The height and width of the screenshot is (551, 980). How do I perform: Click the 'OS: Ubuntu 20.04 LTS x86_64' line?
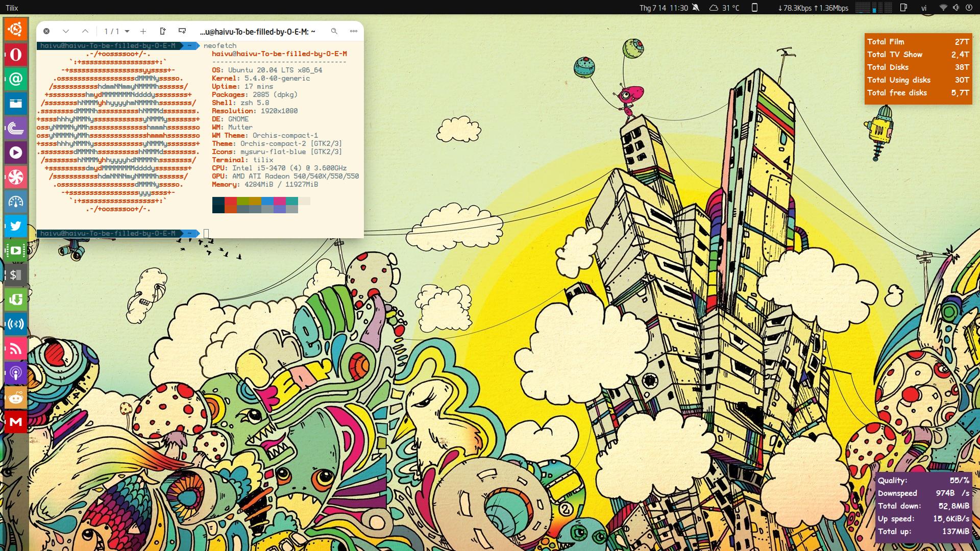coord(267,70)
